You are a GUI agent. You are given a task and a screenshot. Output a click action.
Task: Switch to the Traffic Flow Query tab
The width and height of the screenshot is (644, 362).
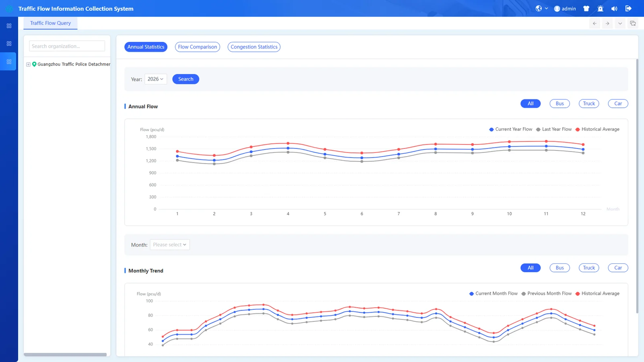(x=50, y=23)
